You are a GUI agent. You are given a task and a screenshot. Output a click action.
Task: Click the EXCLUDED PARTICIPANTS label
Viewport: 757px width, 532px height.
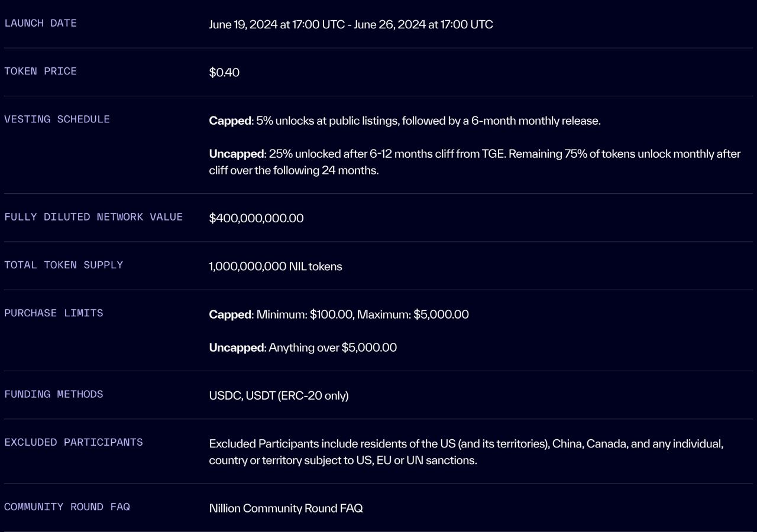(73, 442)
